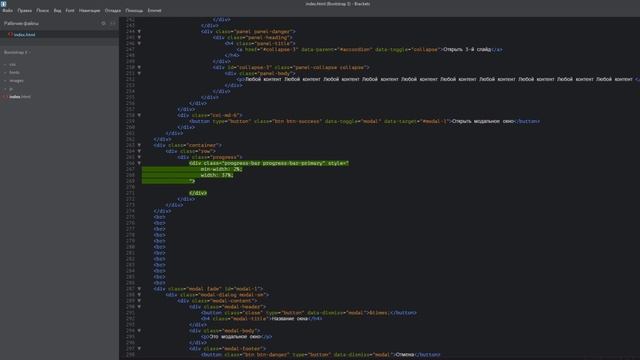
Task: Open the Помощь menu
Action: click(134, 11)
